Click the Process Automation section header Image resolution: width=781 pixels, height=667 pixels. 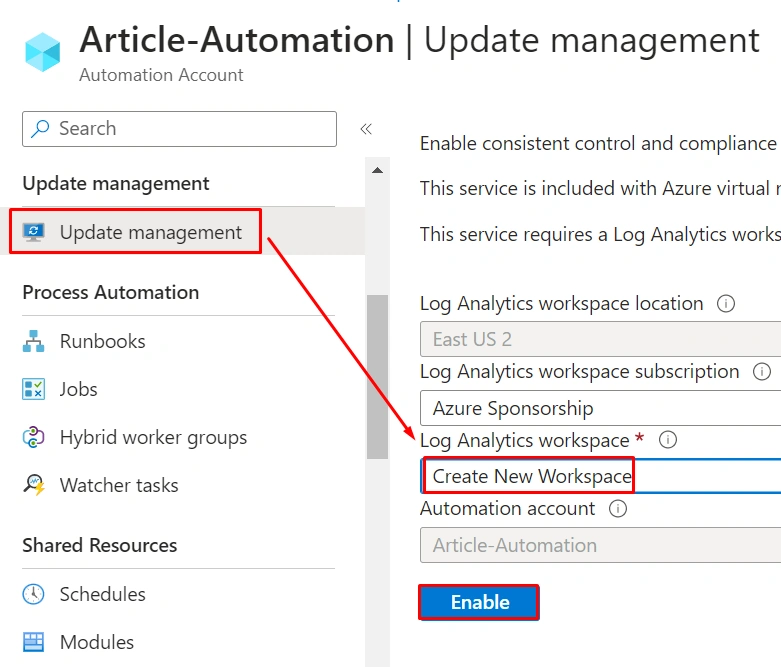tap(111, 292)
